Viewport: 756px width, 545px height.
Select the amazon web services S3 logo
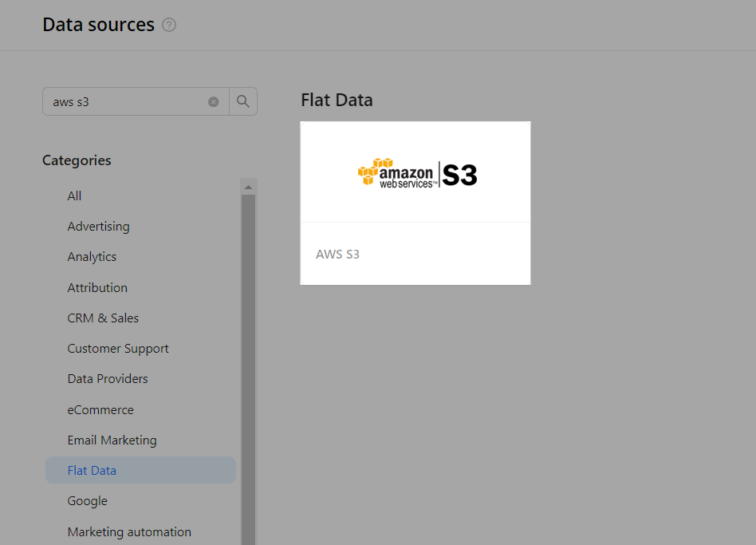[x=418, y=172]
